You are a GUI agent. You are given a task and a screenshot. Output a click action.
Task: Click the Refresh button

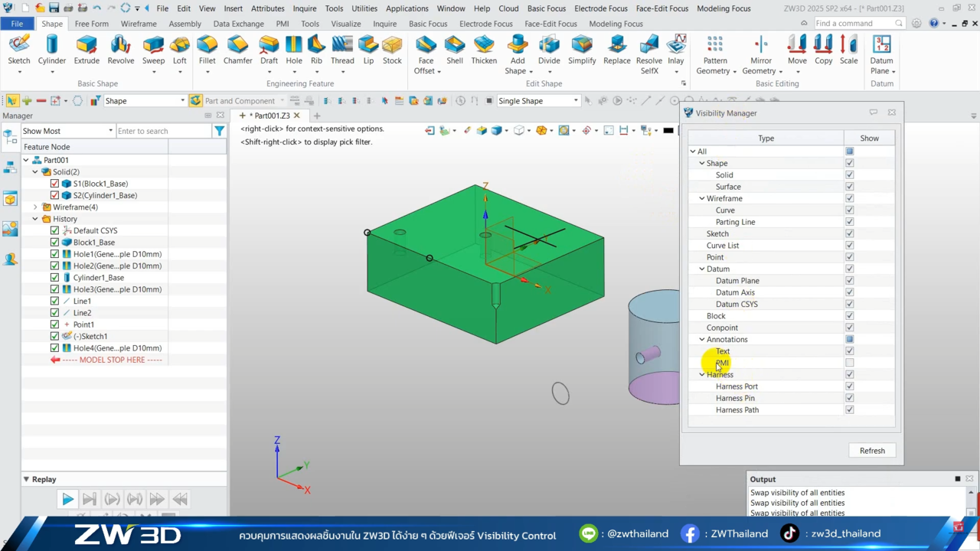[x=871, y=451]
